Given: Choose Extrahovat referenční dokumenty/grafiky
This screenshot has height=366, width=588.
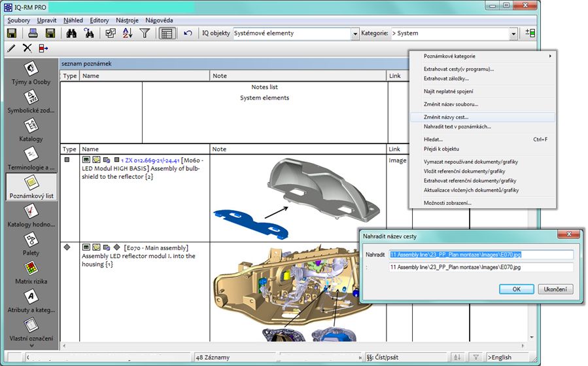Looking at the screenshot, I should tap(482, 181).
